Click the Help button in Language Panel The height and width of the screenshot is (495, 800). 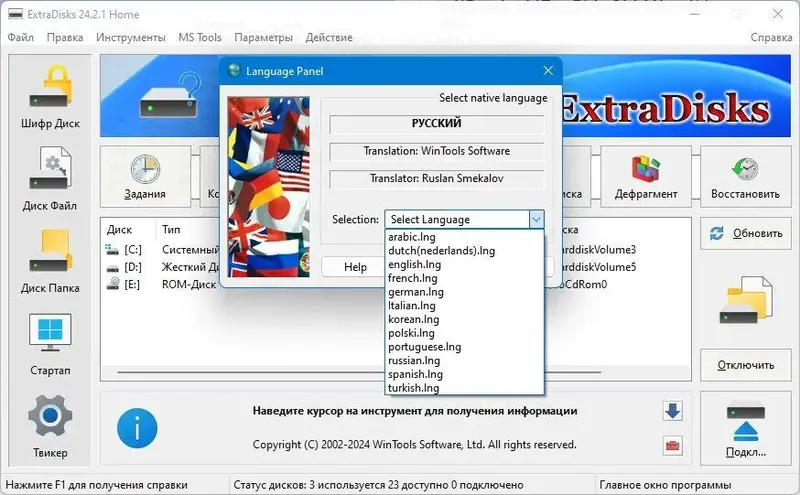coord(355,267)
